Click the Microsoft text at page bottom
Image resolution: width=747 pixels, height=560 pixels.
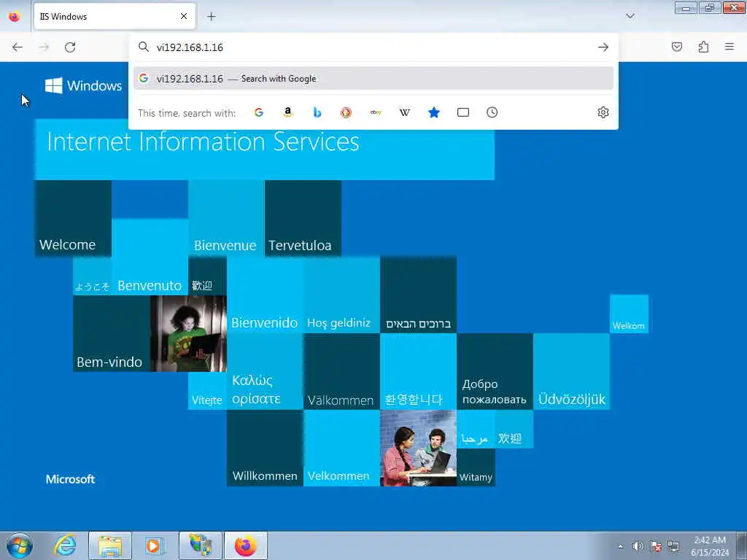71,479
